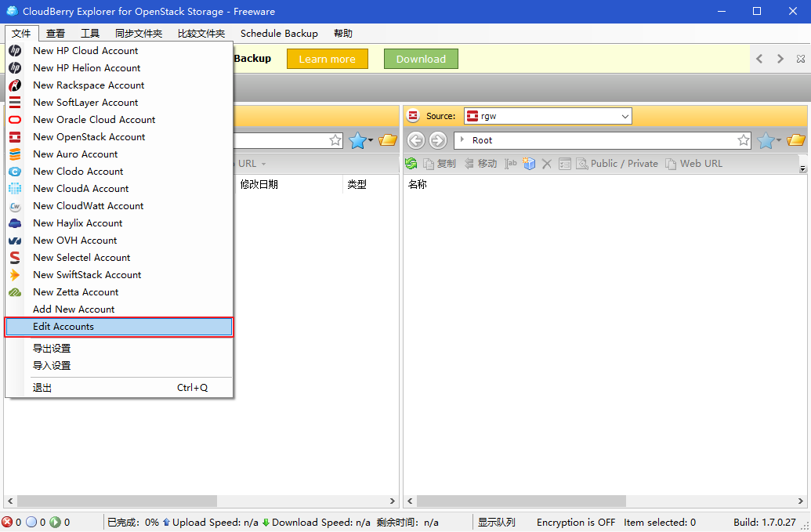Open the Schedule Backup menu
The height and width of the screenshot is (532, 811).
point(279,34)
